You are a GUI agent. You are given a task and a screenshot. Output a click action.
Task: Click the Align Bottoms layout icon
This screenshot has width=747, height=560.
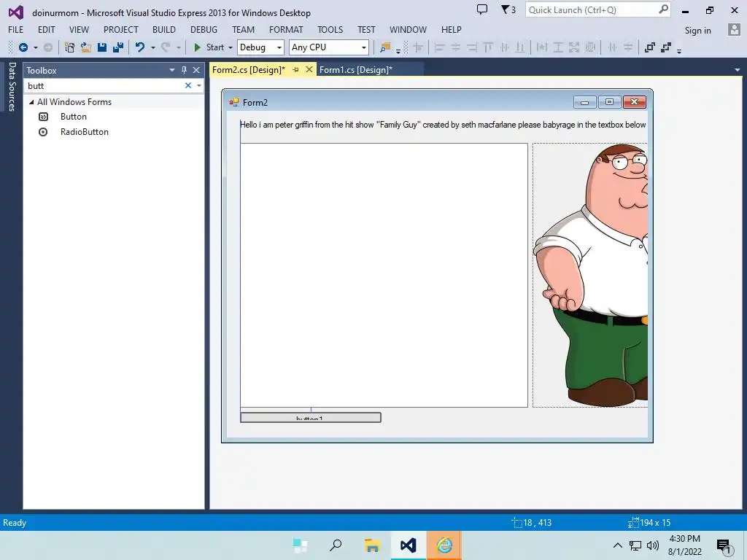(x=520, y=47)
